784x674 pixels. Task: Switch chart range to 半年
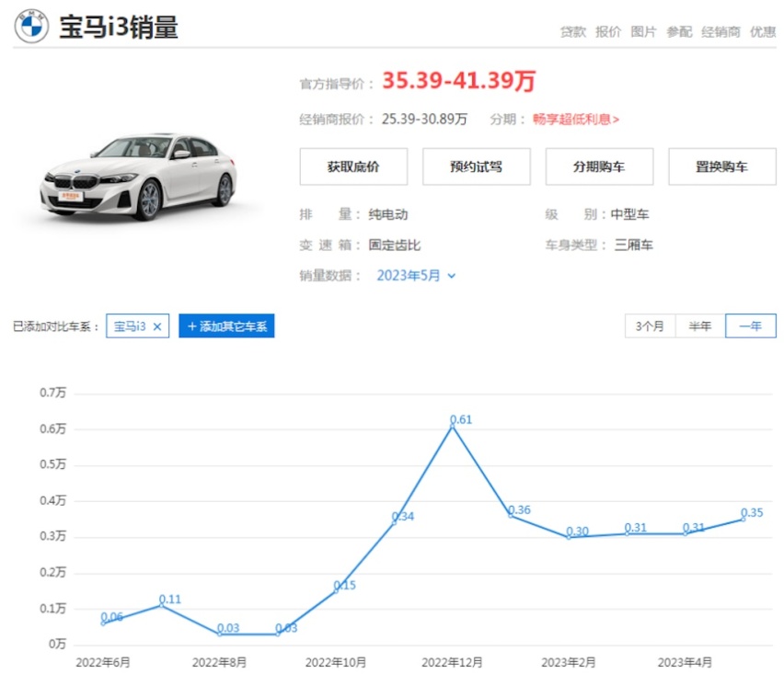(700, 326)
